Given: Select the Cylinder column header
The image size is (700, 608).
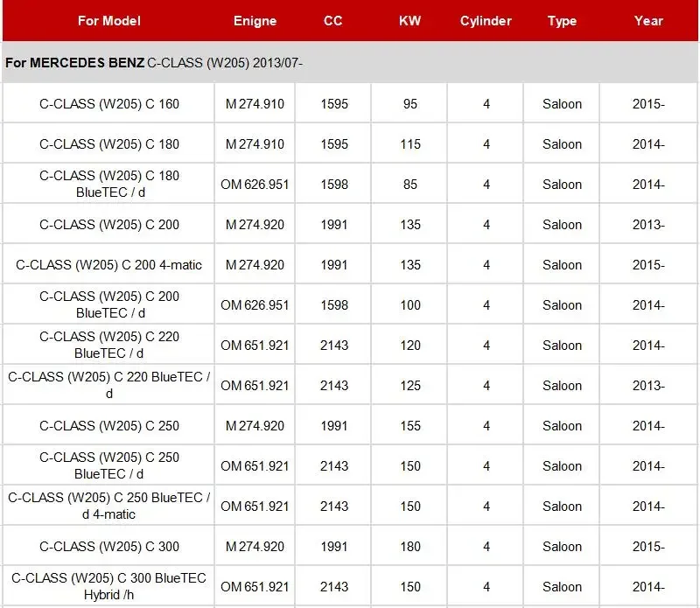Looking at the screenshot, I should coord(486,21).
